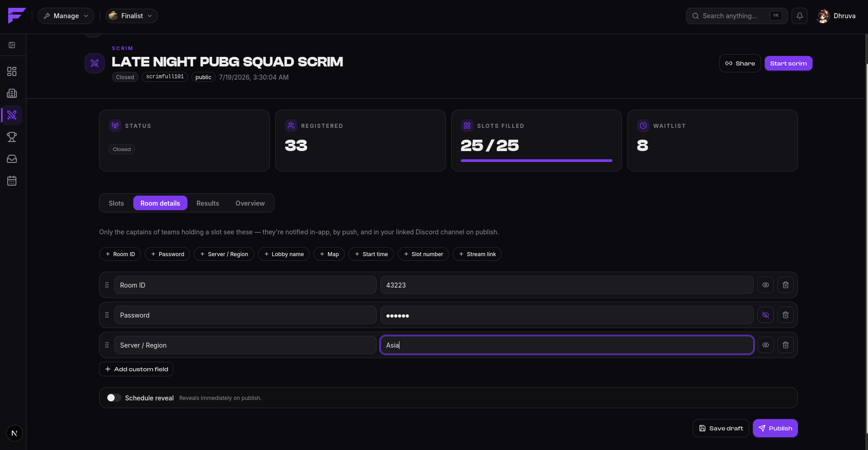Screen dimensions: 868x450
Task: Delete the Room ID field with trash icon
Action: (x=786, y=285)
